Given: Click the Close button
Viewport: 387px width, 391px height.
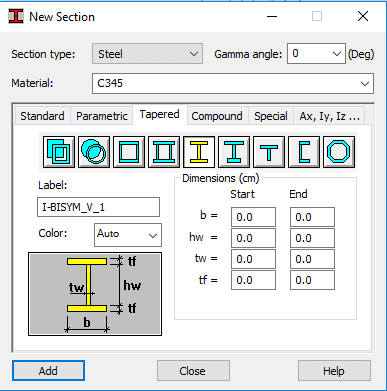Looking at the screenshot, I should coord(193,371).
